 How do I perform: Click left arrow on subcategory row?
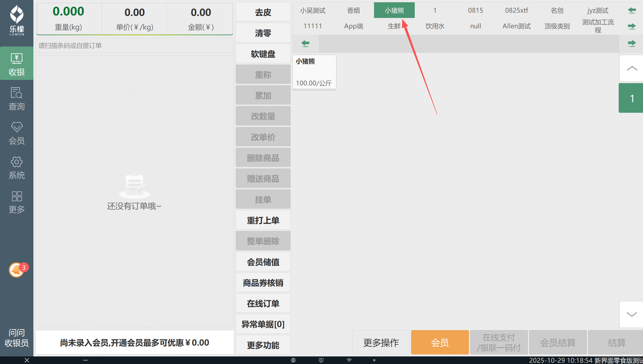[x=305, y=43]
